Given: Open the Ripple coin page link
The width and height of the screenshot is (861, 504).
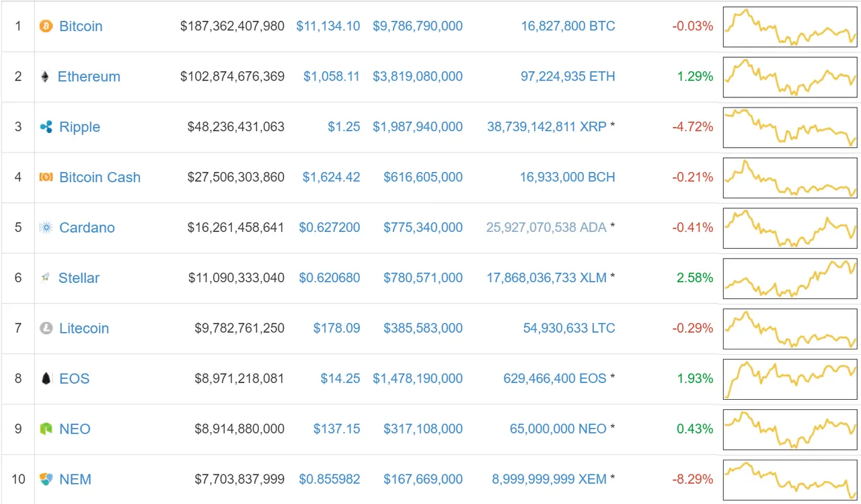Looking at the screenshot, I should (x=79, y=127).
